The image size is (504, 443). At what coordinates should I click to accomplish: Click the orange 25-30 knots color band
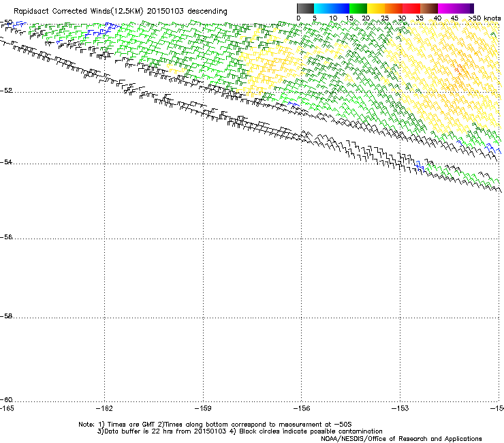(394, 8)
